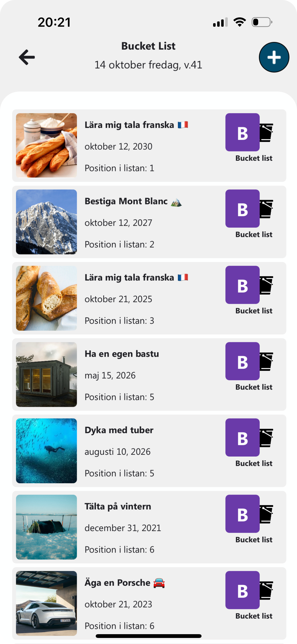Open the winter tent photo
The image size is (297, 644).
click(46, 527)
